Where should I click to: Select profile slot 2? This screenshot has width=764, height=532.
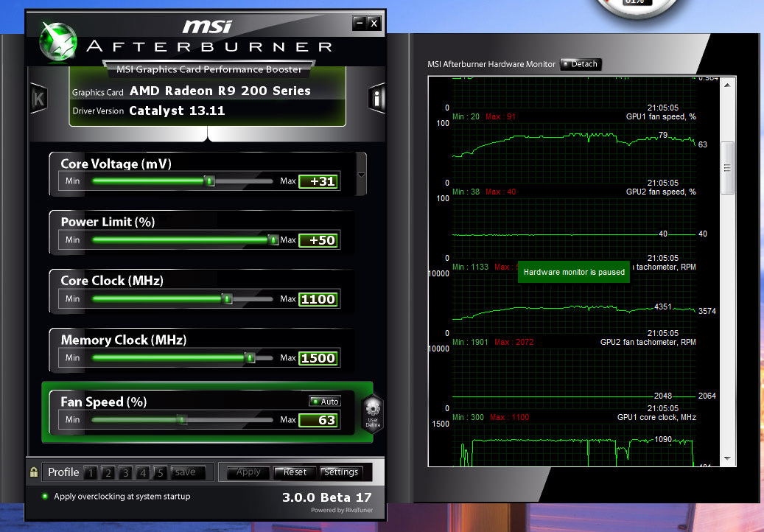tap(108, 472)
